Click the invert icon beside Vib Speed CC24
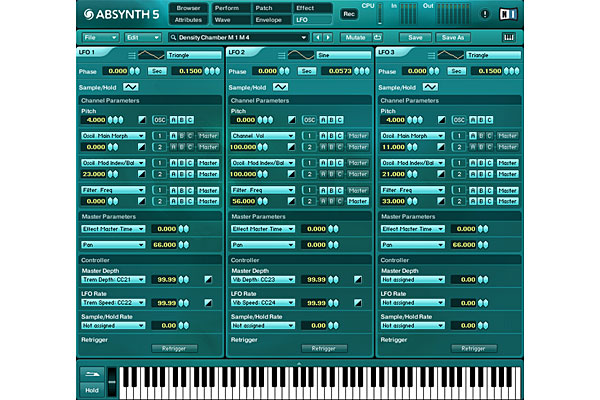Viewport: 600px width, 400px height. 358,303
